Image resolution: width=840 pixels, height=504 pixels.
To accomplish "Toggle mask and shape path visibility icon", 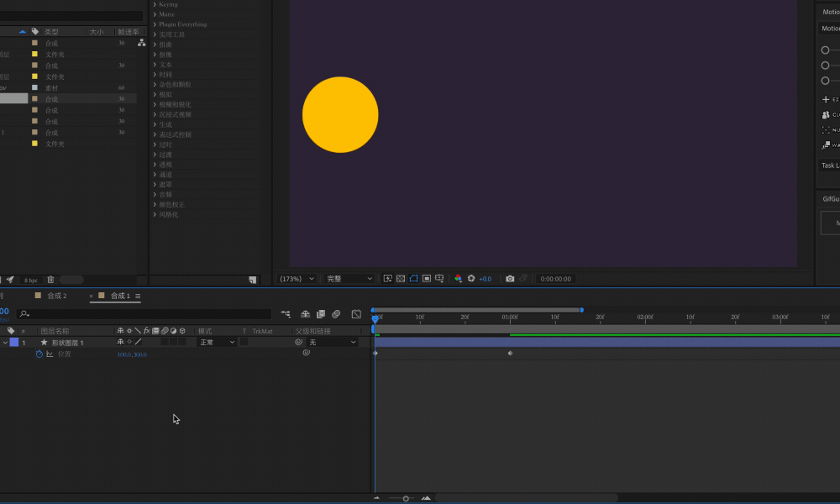I will [413, 279].
